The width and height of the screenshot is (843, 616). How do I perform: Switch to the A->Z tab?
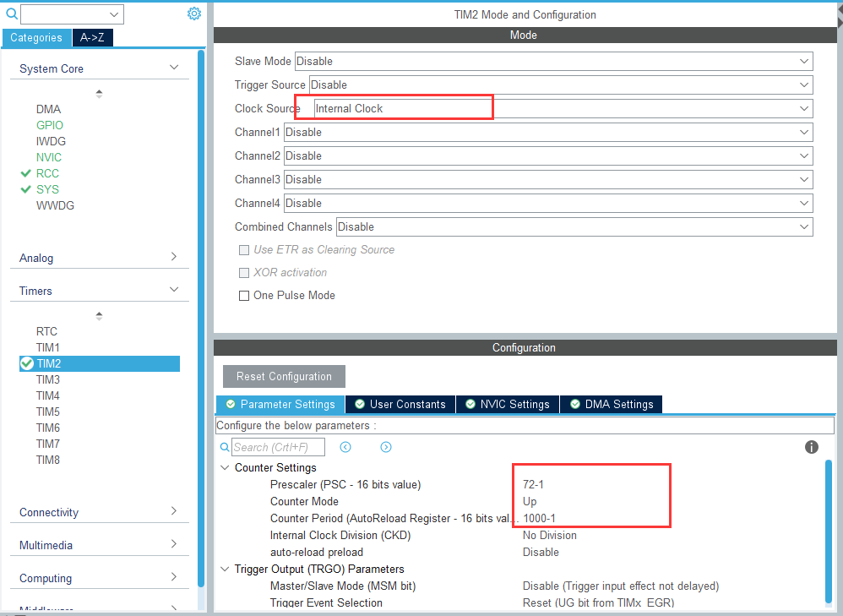(x=92, y=38)
